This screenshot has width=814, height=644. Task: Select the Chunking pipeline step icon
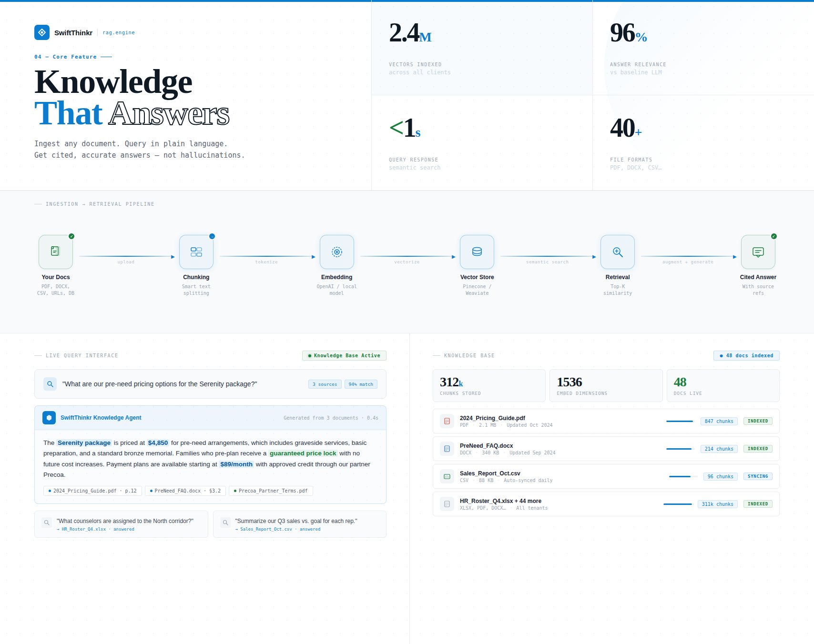click(x=196, y=252)
